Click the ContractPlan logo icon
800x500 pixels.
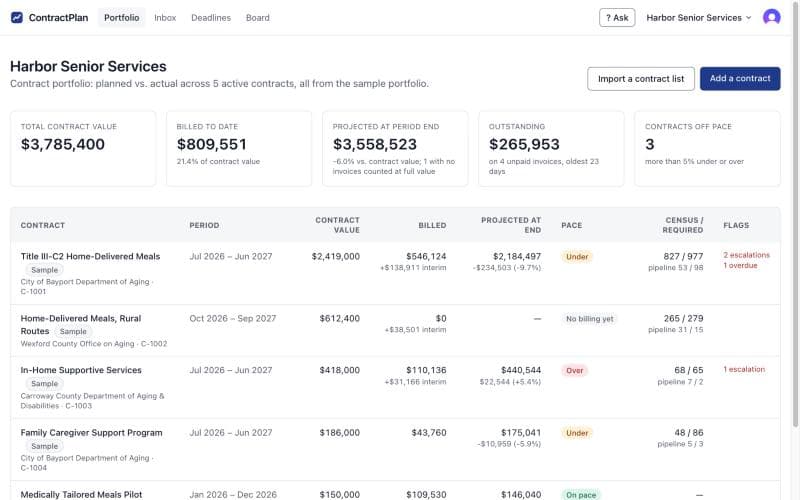pyautogui.click(x=17, y=17)
